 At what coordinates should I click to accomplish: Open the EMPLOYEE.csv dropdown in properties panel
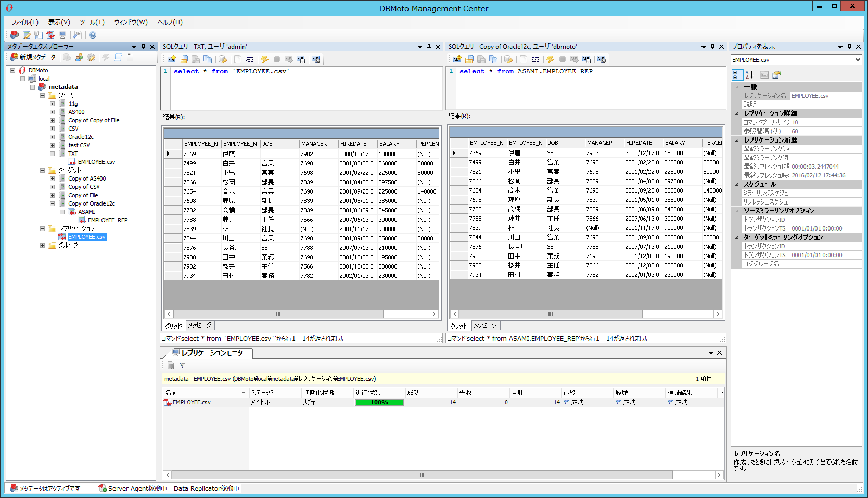[858, 60]
